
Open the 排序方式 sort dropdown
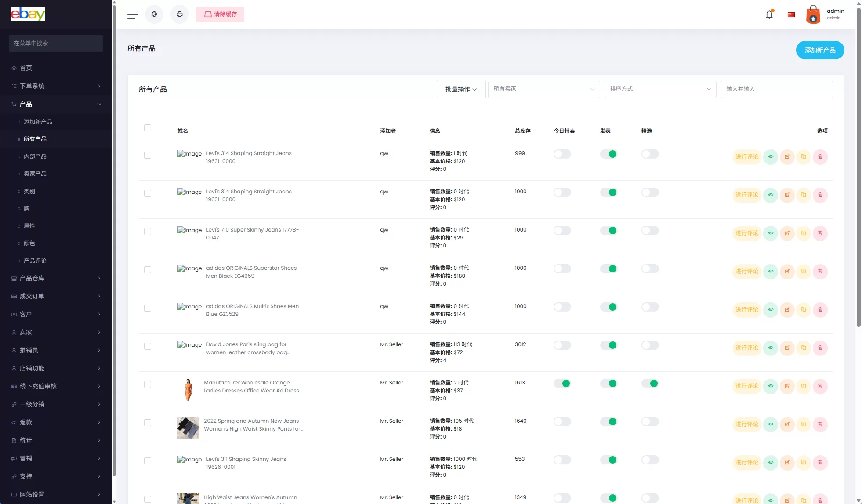660,89
